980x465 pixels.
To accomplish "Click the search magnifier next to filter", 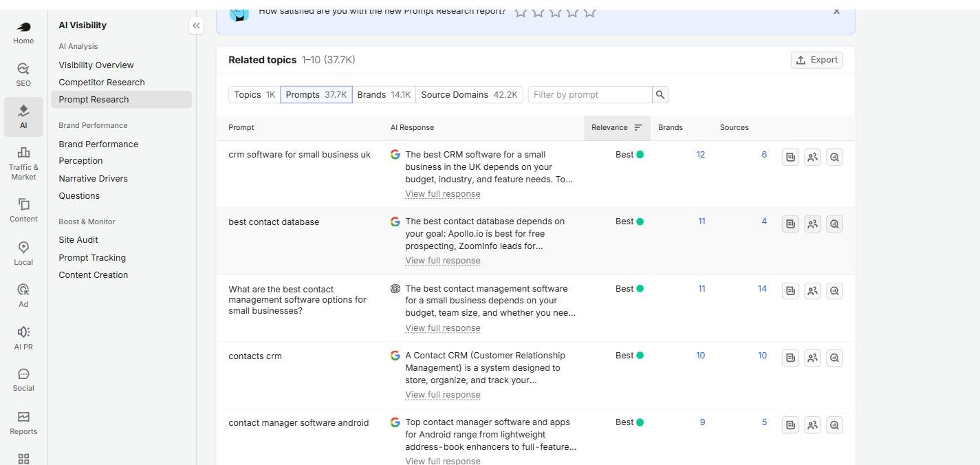I will tap(660, 95).
